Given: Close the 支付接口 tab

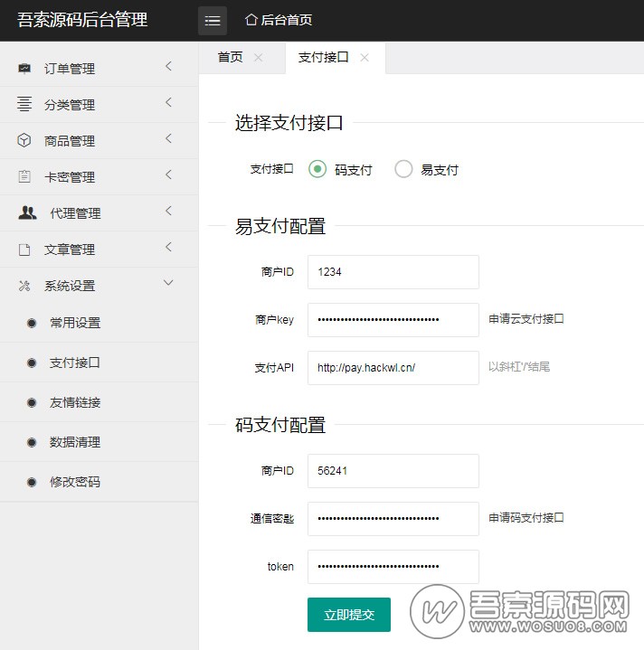Looking at the screenshot, I should (365, 57).
